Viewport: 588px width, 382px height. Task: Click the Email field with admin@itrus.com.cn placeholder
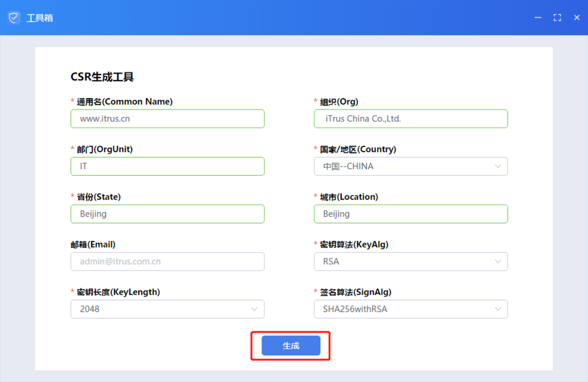coord(167,261)
